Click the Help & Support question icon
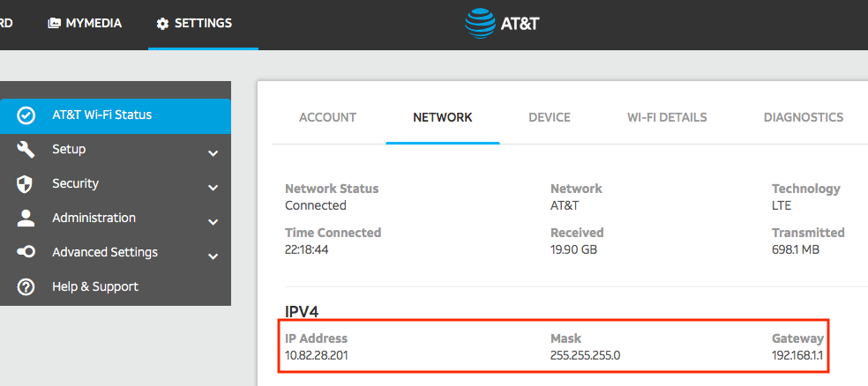The width and height of the screenshot is (868, 386). pyautogui.click(x=26, y=287)
